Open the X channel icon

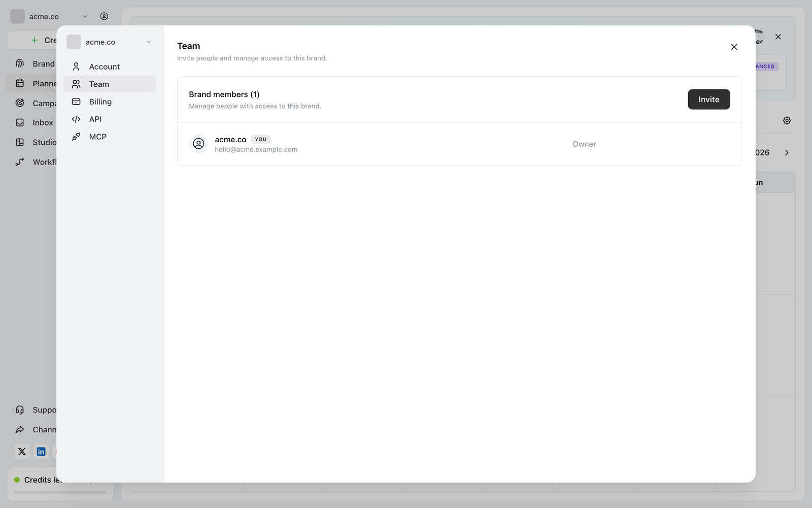click(x=22, y=451)
